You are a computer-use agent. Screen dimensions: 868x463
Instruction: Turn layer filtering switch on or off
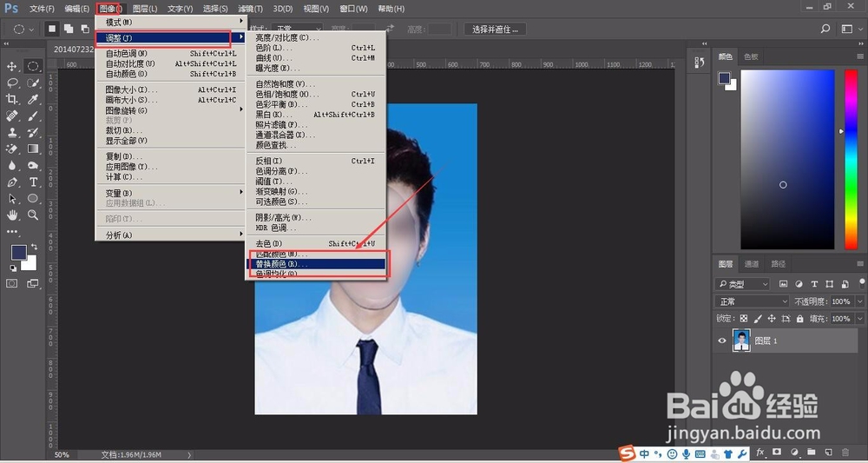click(861, 283)
